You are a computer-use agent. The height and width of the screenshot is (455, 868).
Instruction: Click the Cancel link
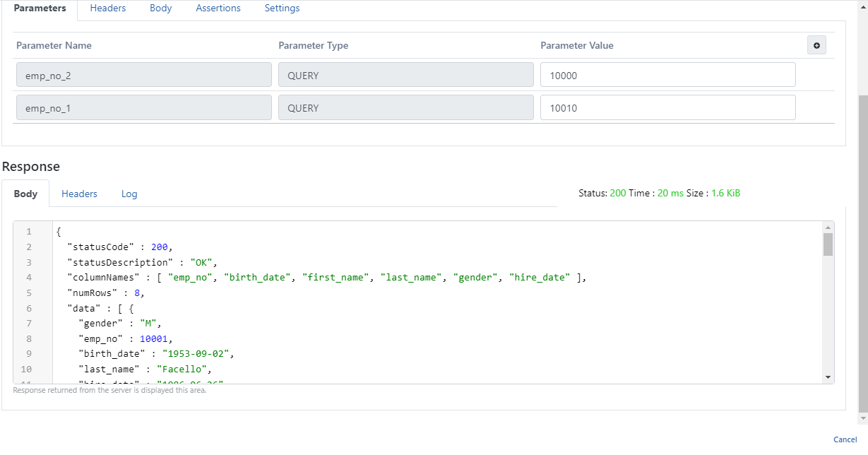(845, 439)
